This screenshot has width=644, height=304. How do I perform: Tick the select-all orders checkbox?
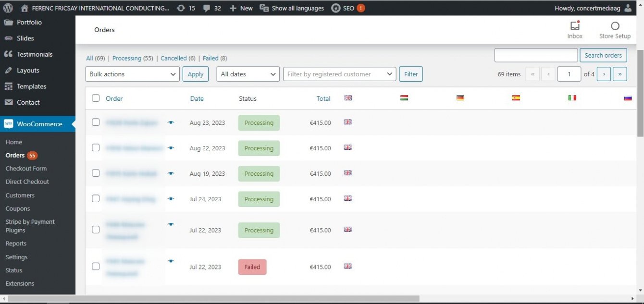click(x=96, y=98)
